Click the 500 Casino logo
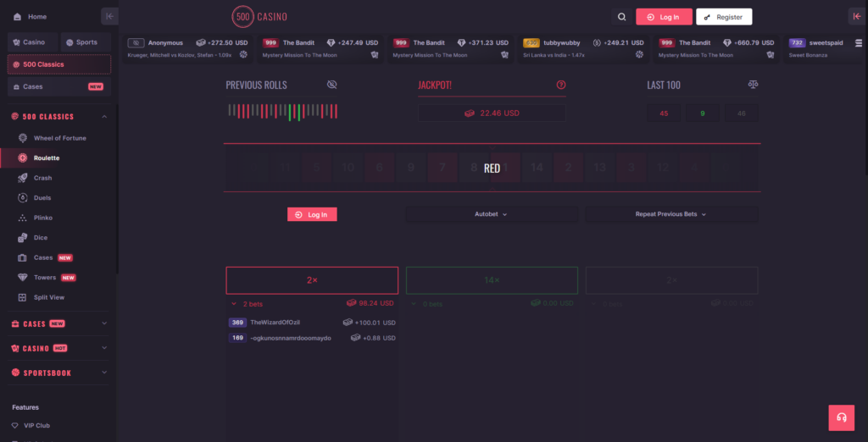Viewport: 868px width, 442px height. pyautogui.click(x=259, y=17)
